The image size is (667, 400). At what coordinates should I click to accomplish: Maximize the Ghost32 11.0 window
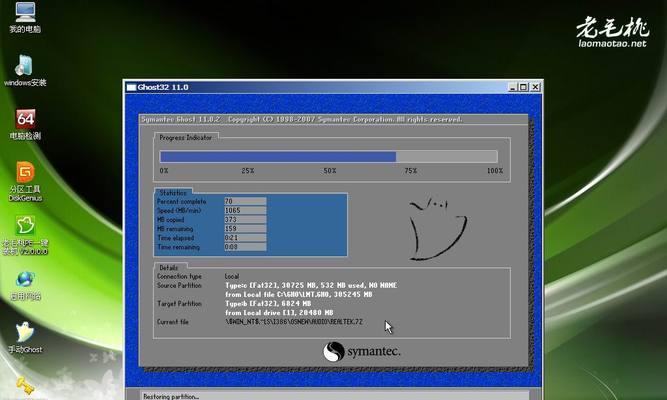(523, 87)
